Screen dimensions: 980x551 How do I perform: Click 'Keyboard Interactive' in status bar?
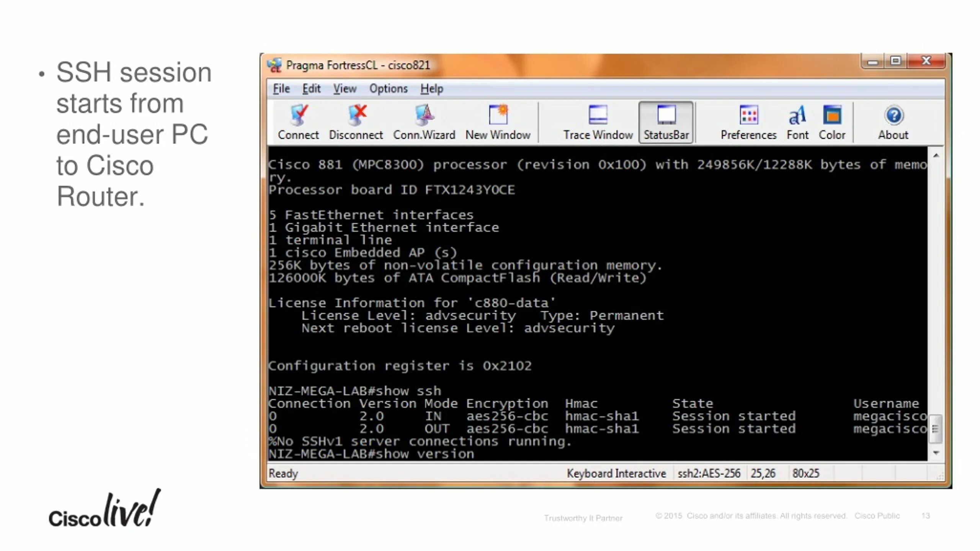tap(616, 474)
